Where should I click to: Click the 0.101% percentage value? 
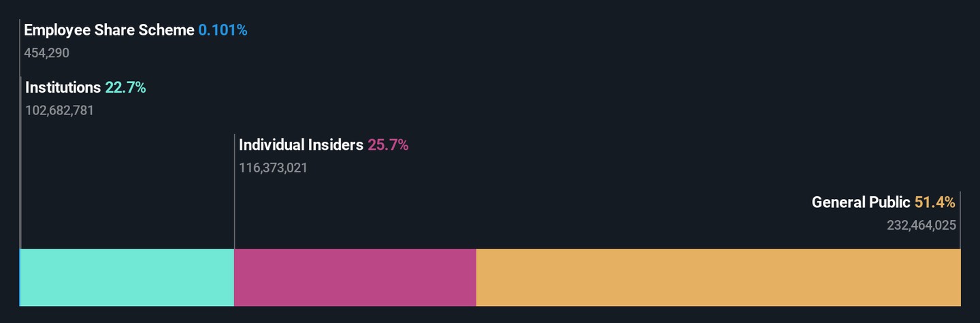coord(223,30)
